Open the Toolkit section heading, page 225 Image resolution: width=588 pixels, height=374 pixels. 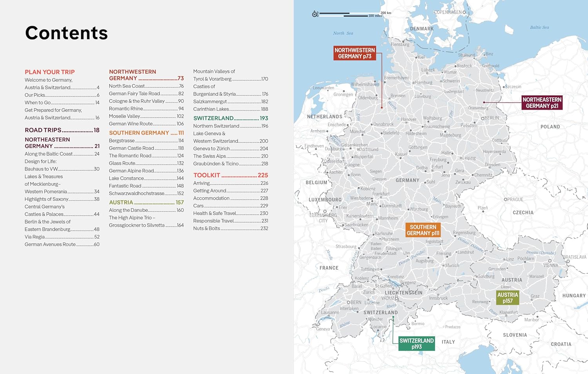point(230,175)
